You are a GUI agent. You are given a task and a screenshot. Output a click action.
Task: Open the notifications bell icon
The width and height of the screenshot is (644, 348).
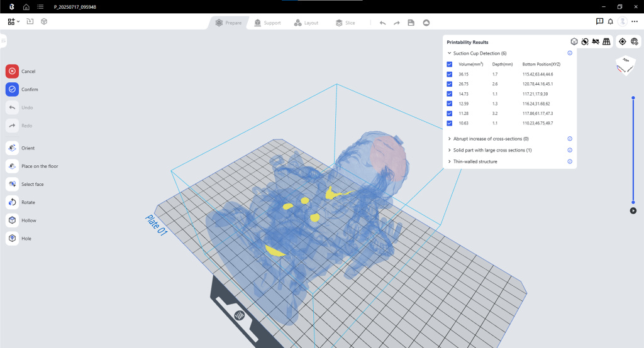coord(610,22)
